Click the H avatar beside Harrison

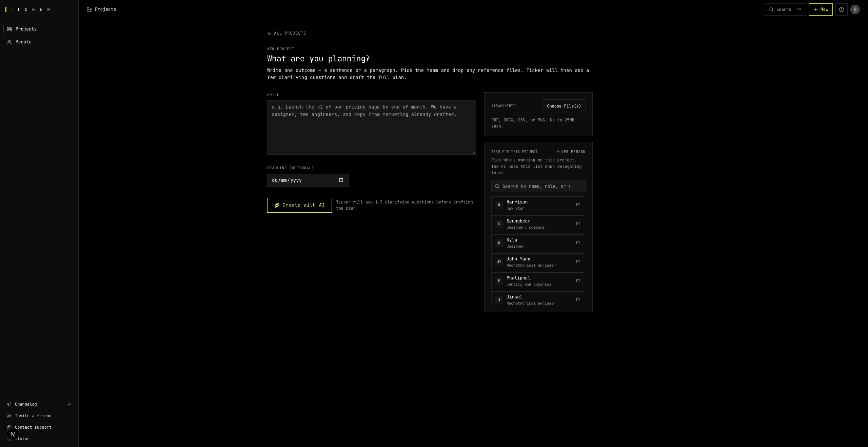coord(499,205)
